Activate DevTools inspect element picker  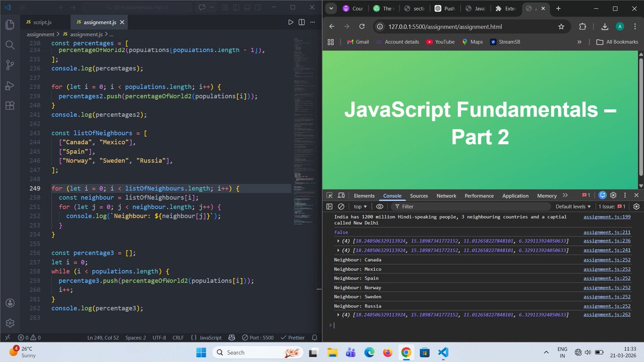point(330,196)
